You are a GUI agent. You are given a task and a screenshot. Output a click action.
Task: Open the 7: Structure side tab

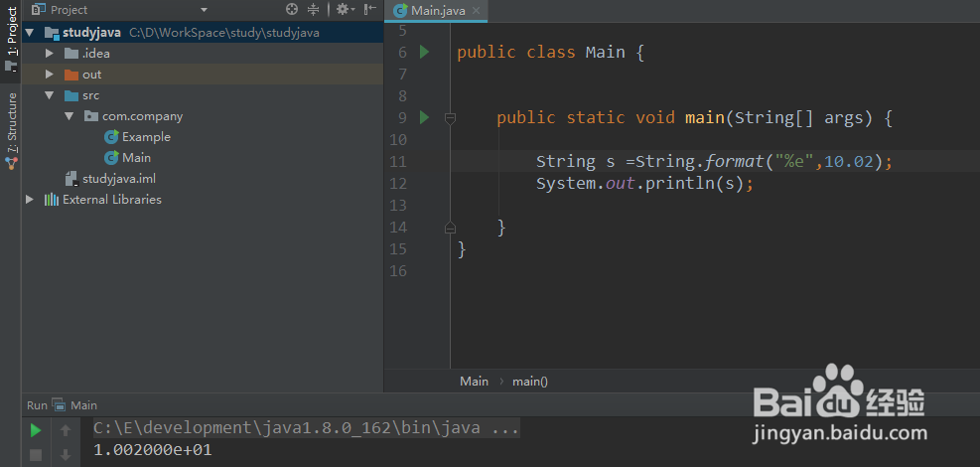(11, 132)
